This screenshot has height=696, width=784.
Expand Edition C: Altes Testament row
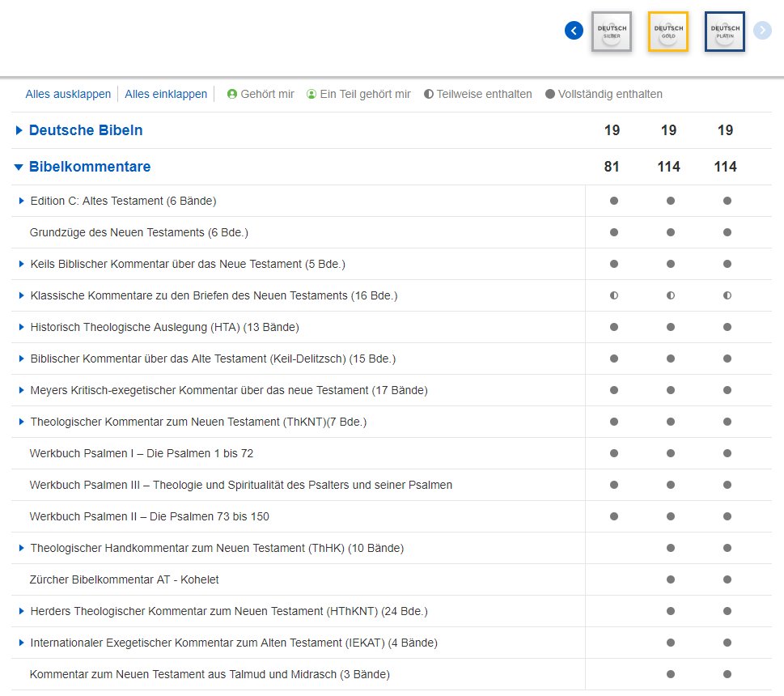pyautogui.click(x=22, y=201)
